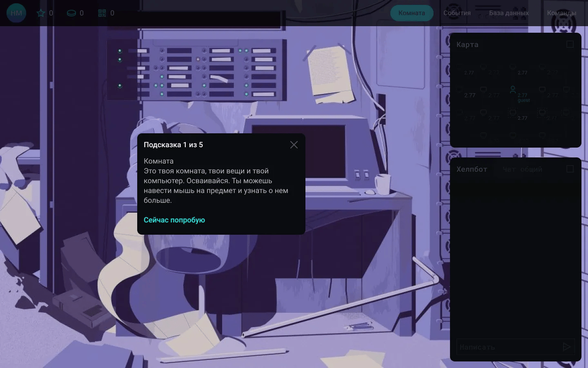The height and width of the screenshot is (368, 588).
Task: Switch to Чат общий tab
Action: (522, 169)
